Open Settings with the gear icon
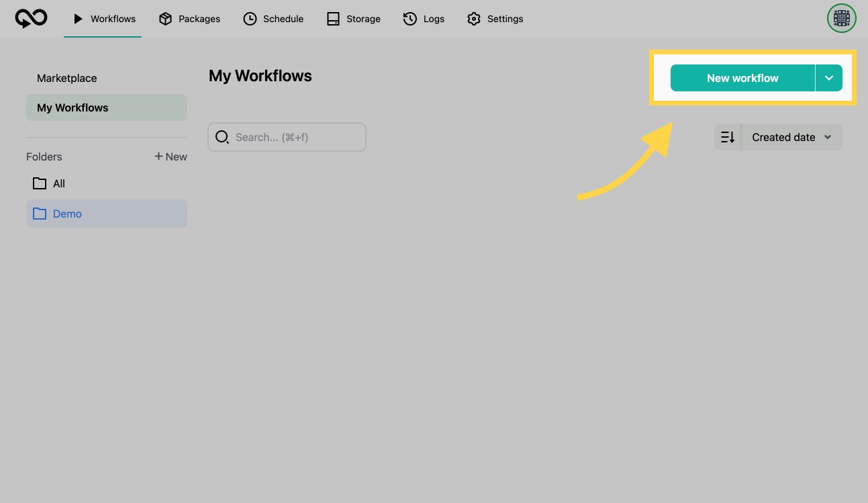Screen dimensions: 868x503 [474, 19]
